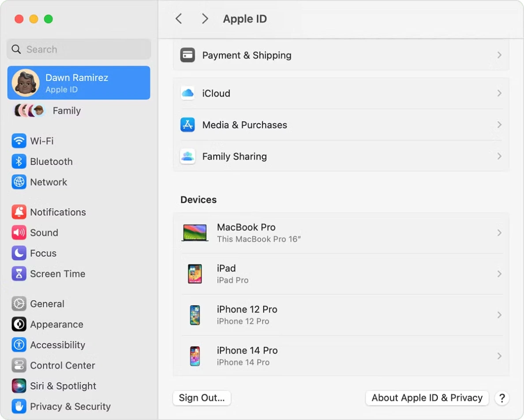Open Privacy & Security settings

(x=19, y=406)
